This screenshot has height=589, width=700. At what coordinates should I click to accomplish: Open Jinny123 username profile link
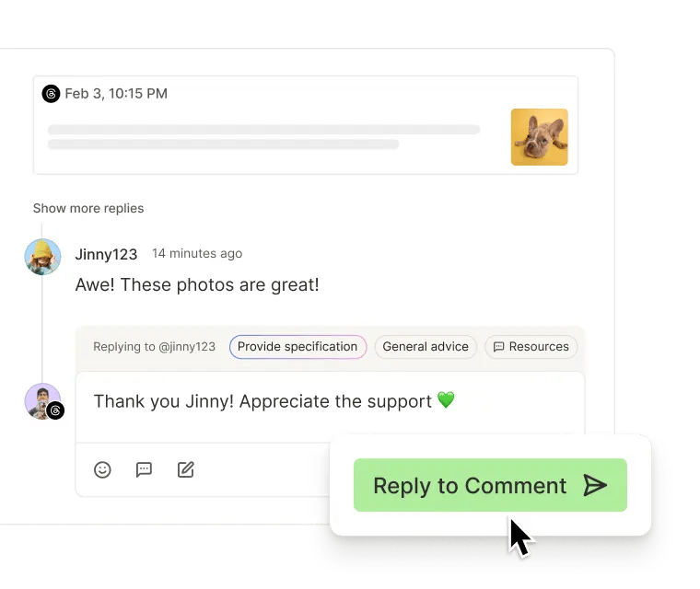point(106,254)
